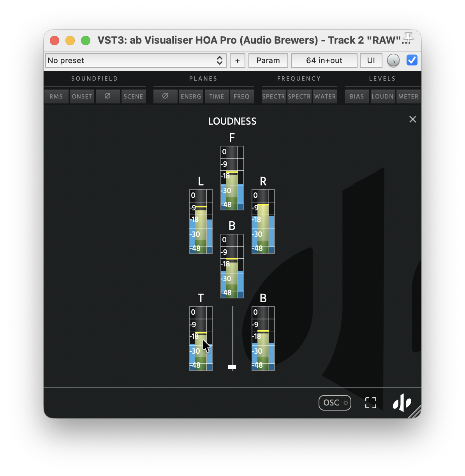Select the TIME planes view
The height and width of the screenshot is (476, 465).
tap(217, 96)
